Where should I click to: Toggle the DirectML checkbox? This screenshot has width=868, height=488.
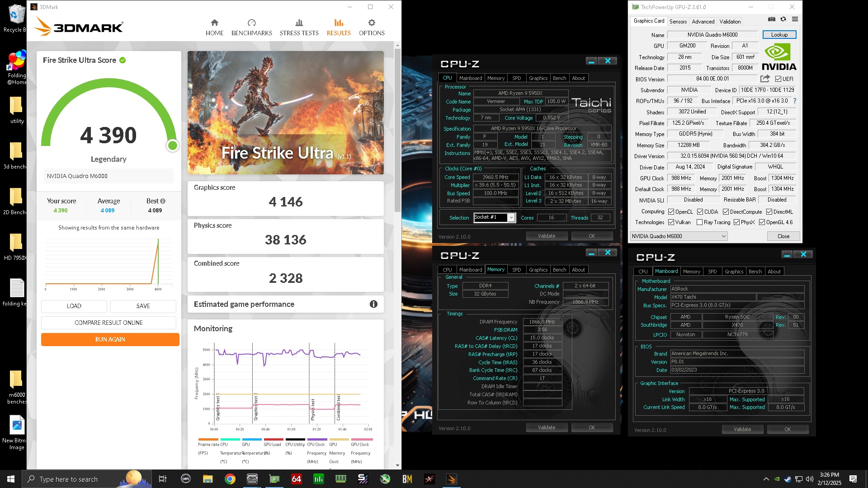point(769,211)
